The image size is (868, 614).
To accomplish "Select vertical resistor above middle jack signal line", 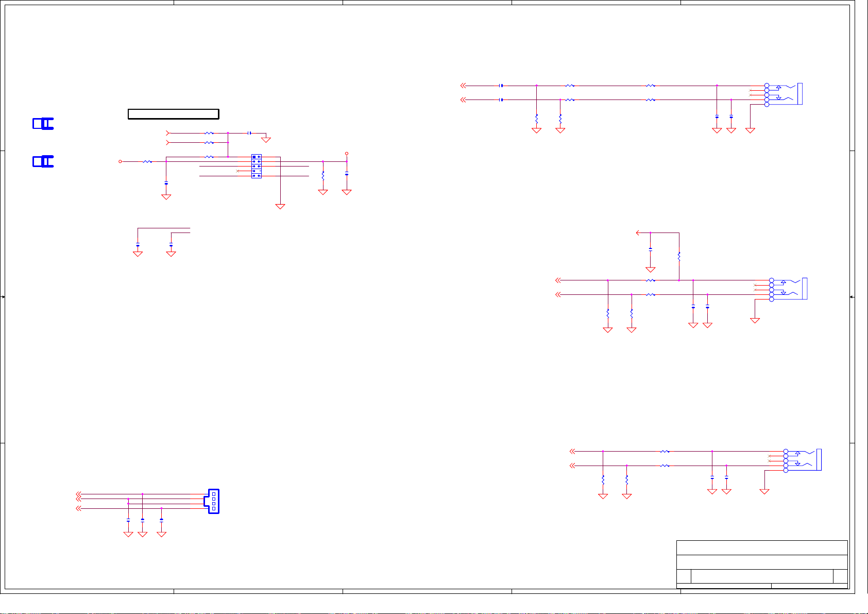I will (679, 256).
